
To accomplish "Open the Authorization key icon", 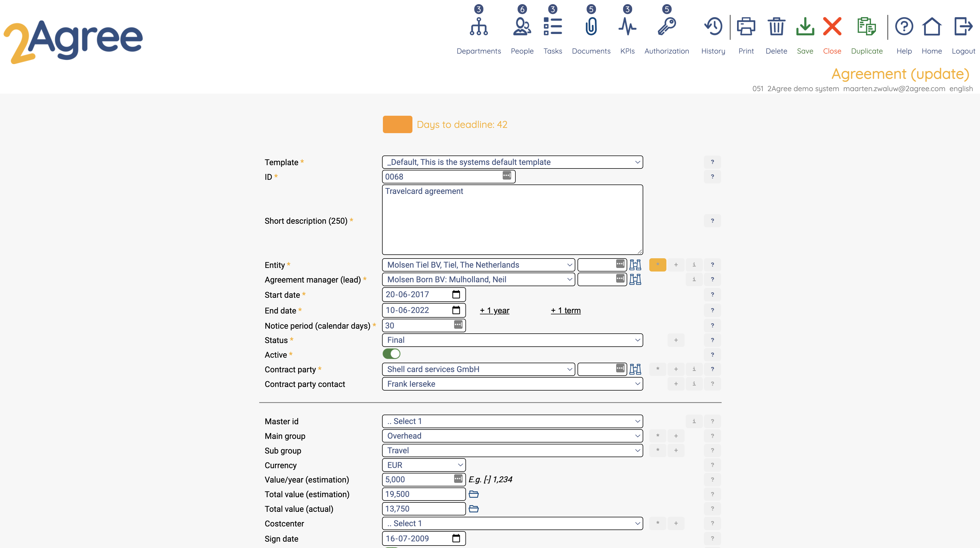I will (666, 27).
